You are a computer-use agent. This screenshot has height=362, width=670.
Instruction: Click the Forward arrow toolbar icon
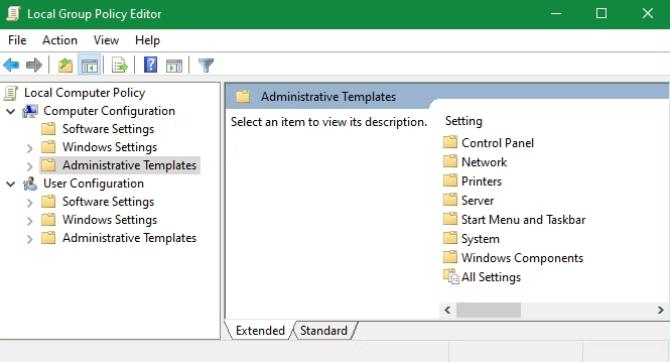click(x=34, y=65)
